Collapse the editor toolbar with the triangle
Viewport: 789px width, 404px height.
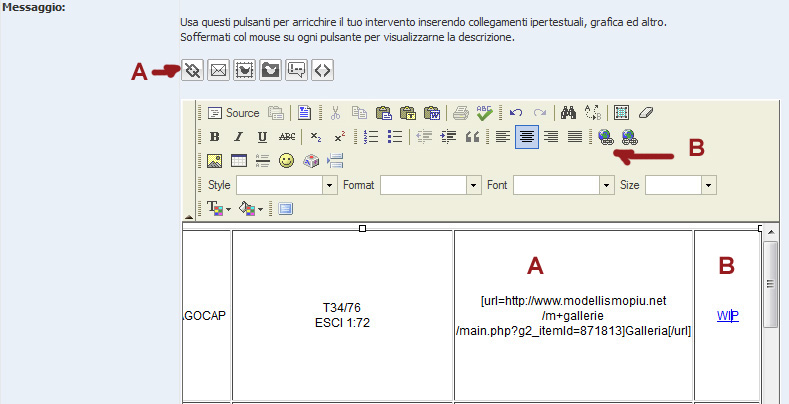pyautogui.click(x=188, y=217)
